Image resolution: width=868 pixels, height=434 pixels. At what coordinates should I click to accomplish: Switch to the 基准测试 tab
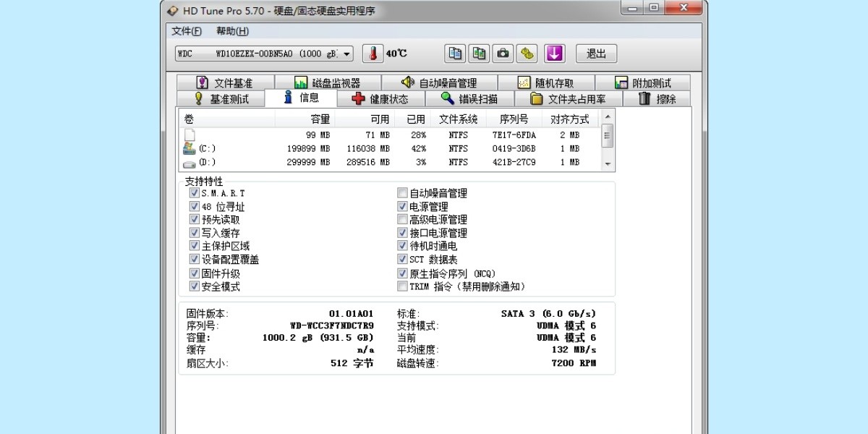pyautogui.click(x=221, y=99)
